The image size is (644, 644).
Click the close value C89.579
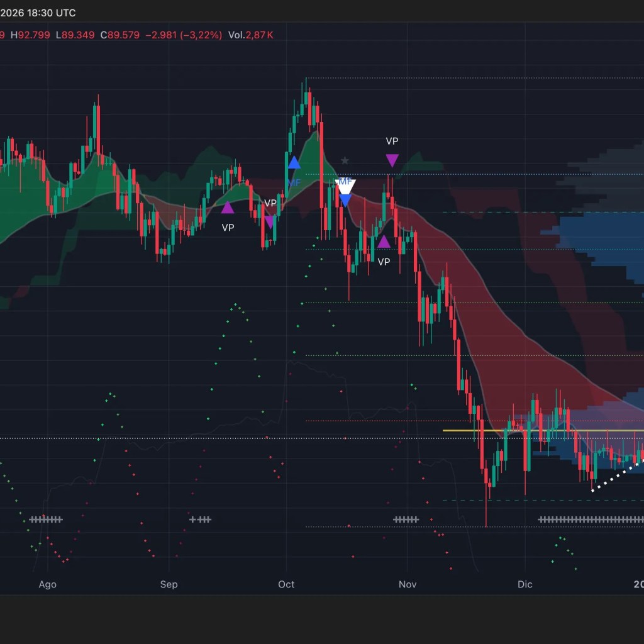tap(120, 35)
